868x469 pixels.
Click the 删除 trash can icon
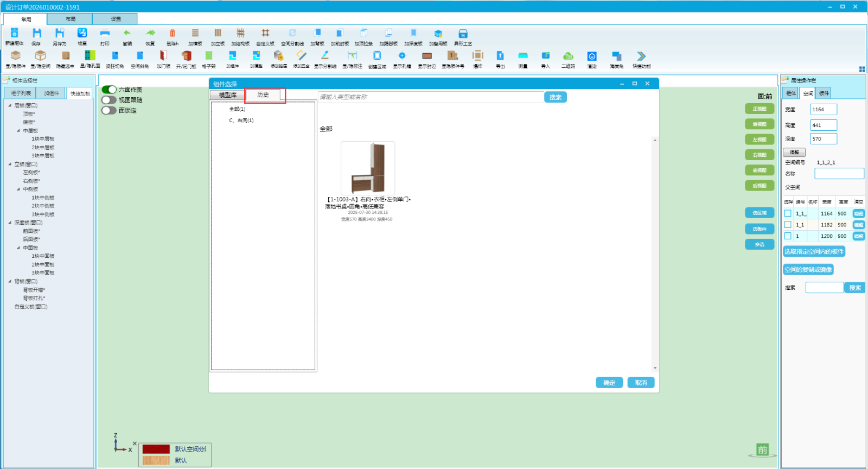tap(173, 34)
